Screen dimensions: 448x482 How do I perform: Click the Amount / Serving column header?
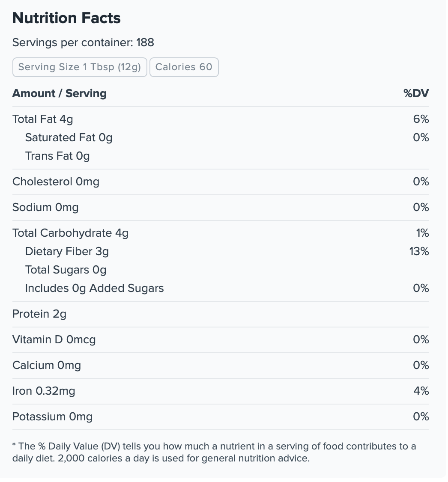tap(60, 93)
